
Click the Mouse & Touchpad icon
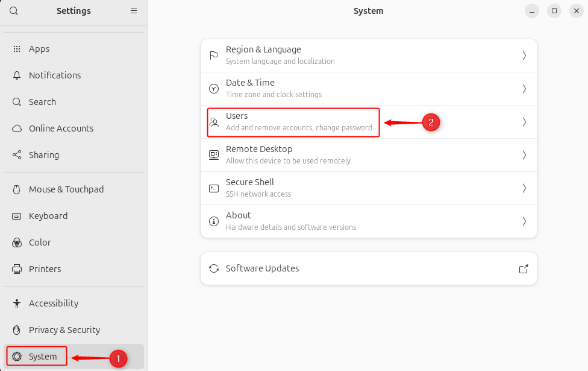point(16,189)
